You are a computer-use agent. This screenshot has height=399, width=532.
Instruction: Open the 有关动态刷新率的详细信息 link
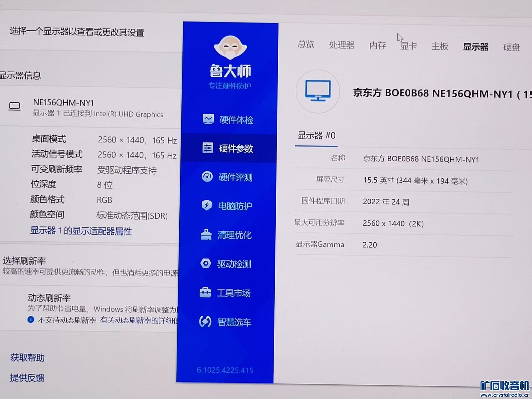tap(139, 320)
